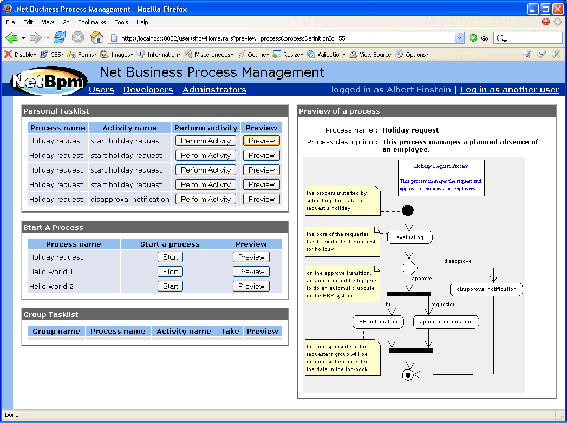Open the Tools menu
Viewport: 567px width, 423px height.
click(x=122, y=22)
